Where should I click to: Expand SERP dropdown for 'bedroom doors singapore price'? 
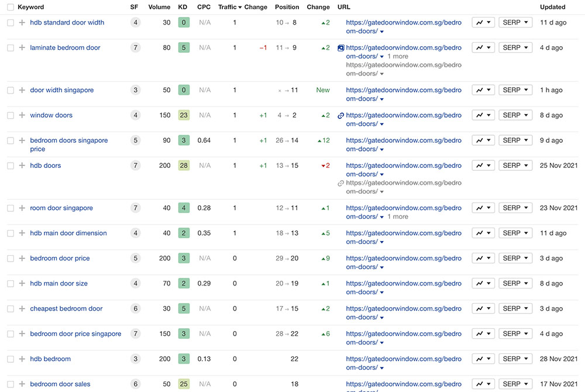(515, 140)
